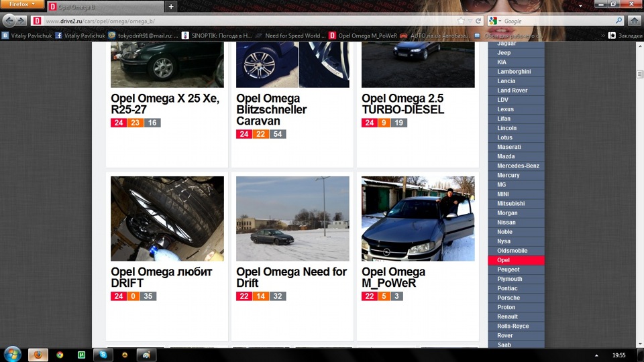The height and width of the screenshot is (362, 644).
Task: Open a new tab with plus button
Action: click(171, 6)
